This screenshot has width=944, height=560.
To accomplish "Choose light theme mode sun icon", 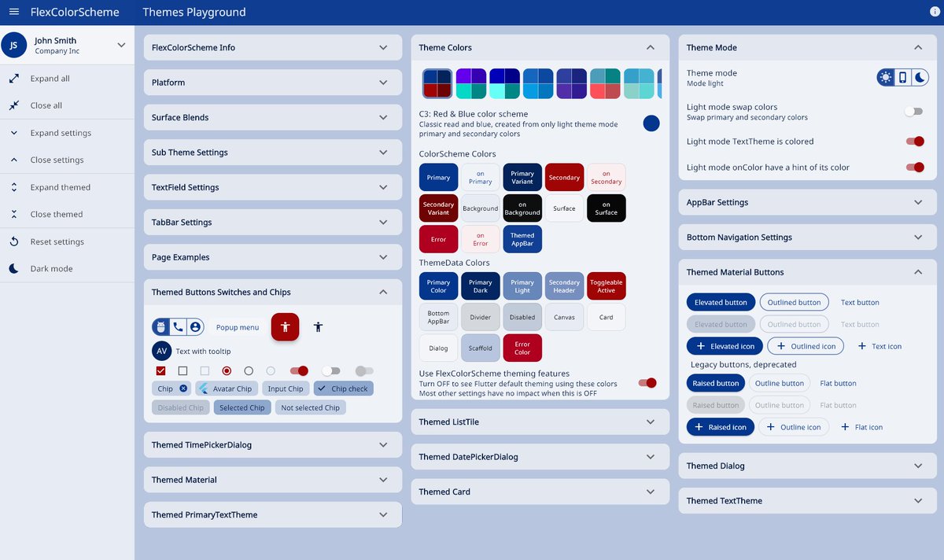I will pos(887,77).
